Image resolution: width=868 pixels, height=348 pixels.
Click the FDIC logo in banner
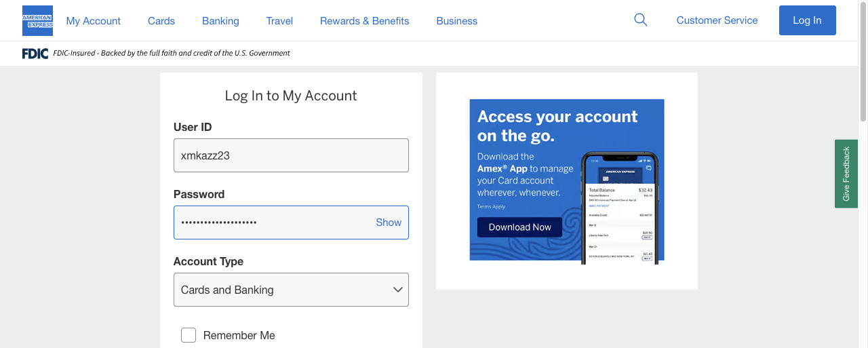point(35,53)
